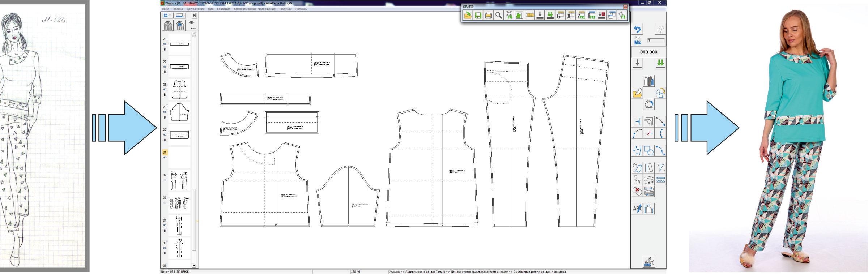Open the Файл menu
This screenshot has height=274, width=868.
coord(165,9)
